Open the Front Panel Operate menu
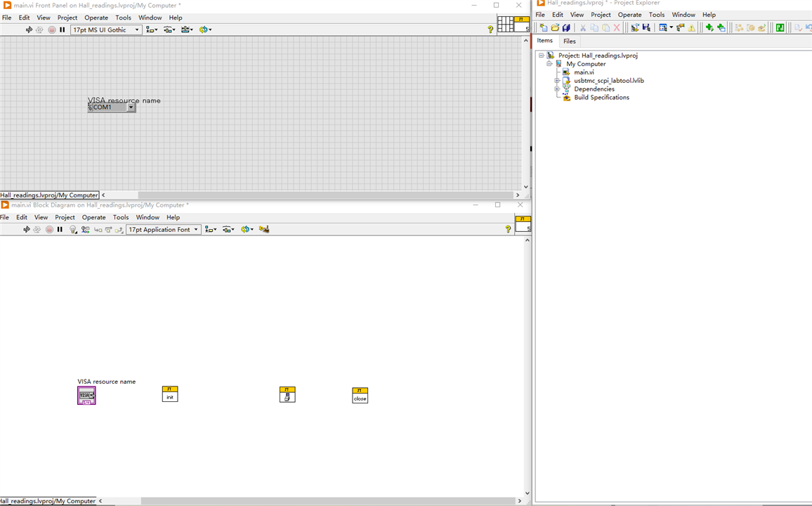Image resolution: width=812 pixels, height=506 pixels. 96,18
